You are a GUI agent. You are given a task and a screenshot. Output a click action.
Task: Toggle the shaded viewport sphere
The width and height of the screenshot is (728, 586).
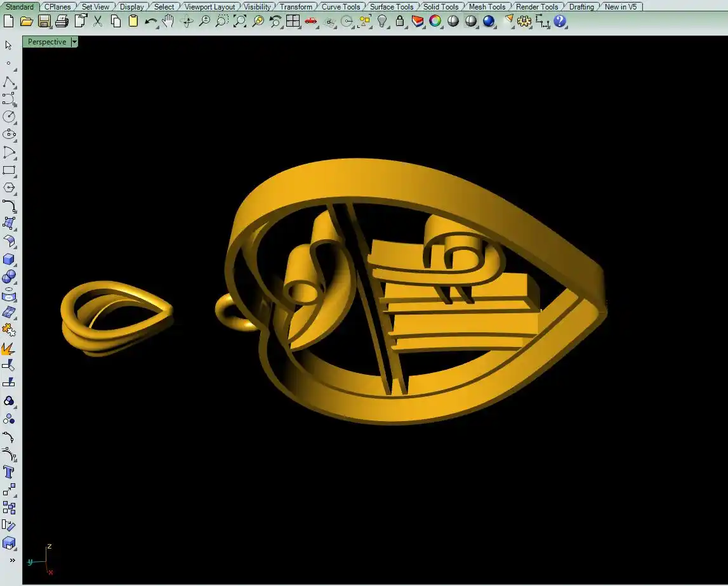(x=453, y=21)
